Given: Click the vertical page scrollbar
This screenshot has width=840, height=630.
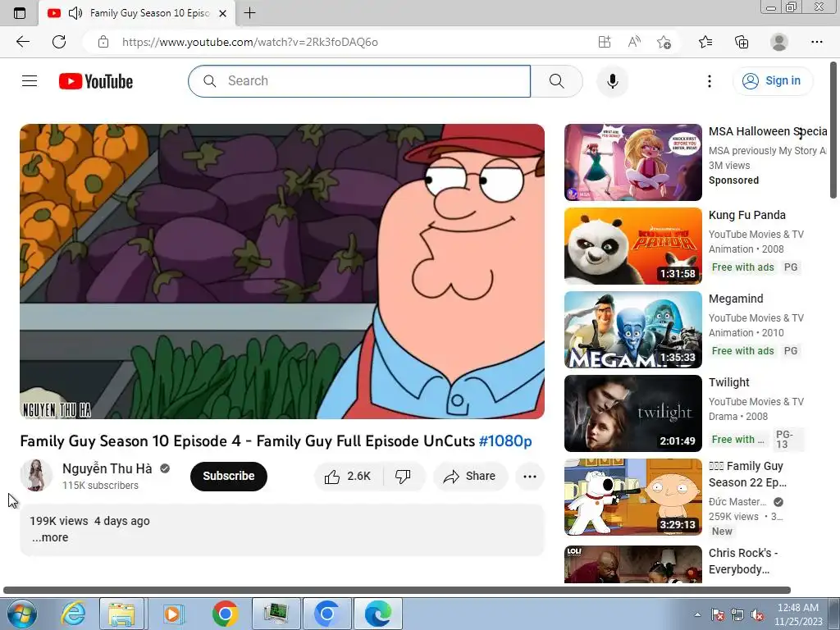Looking at the screenshot, I should (x=833, y=130).
